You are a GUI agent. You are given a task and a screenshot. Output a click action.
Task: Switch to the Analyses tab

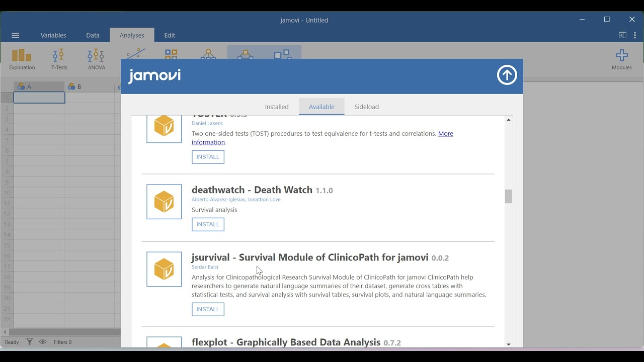click(132, 35)
